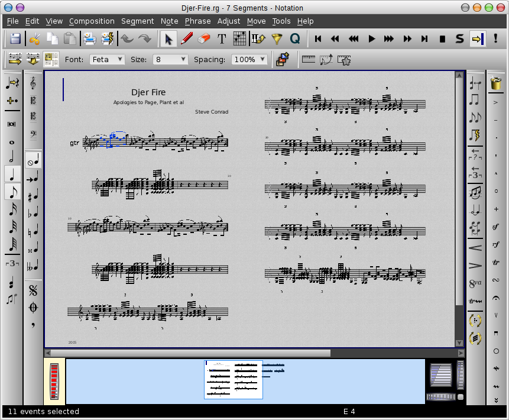Click the trash bin delete icon
Image resolution: width=509 pixels, height=420 pixels.
point(495,83)
